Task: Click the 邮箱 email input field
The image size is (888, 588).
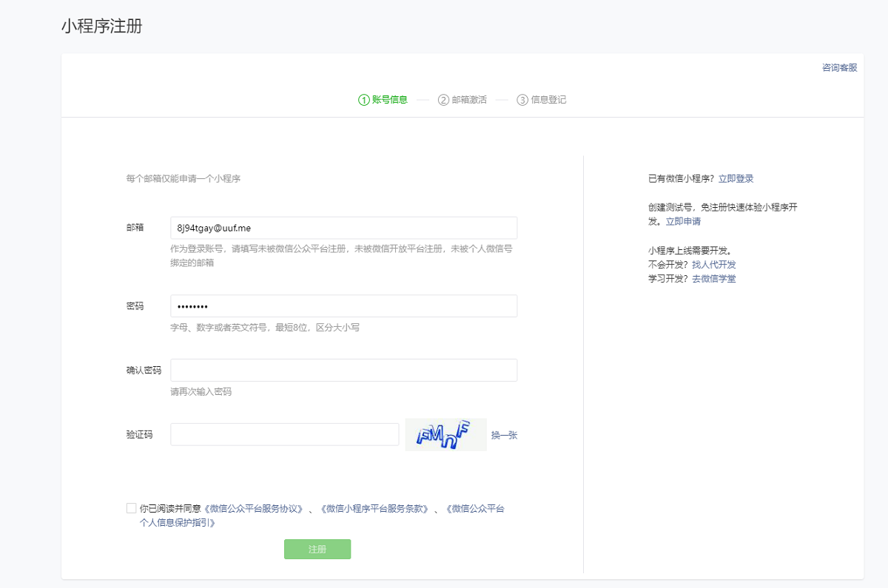Action: [x=343, y=227]
